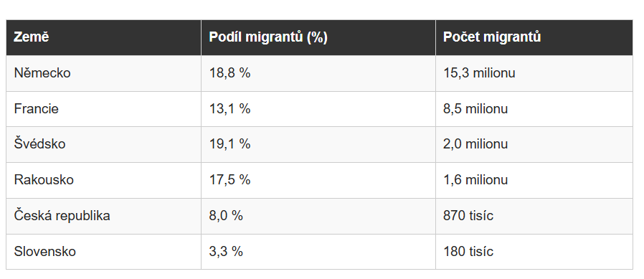Screen dimensions: 644x279
Task: Select the Francie country cell
Action: click(x=103, y=109)
